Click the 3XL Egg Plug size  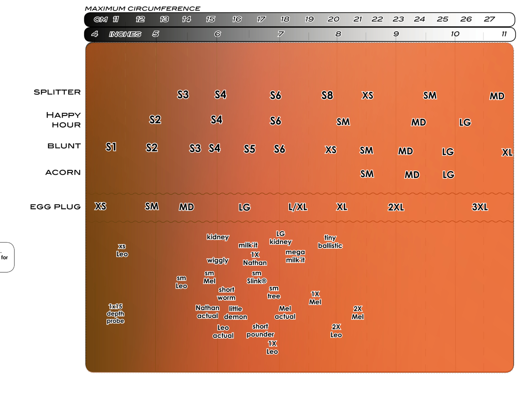480,207
